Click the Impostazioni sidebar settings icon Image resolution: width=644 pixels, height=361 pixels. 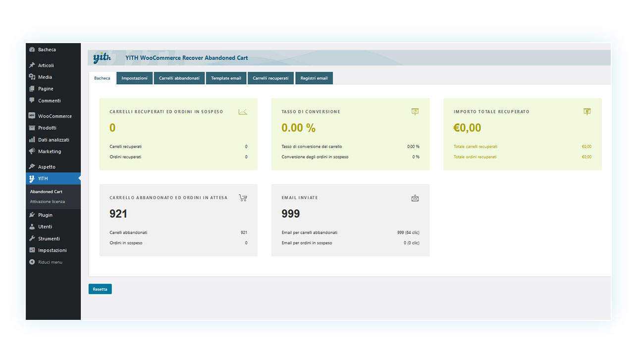tap(32, 250)
